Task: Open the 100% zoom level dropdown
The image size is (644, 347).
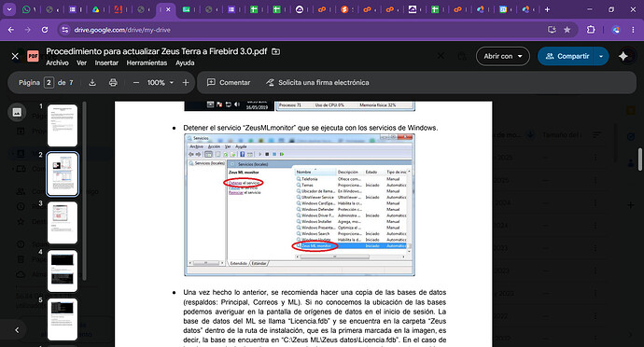Action: [161, 82]
